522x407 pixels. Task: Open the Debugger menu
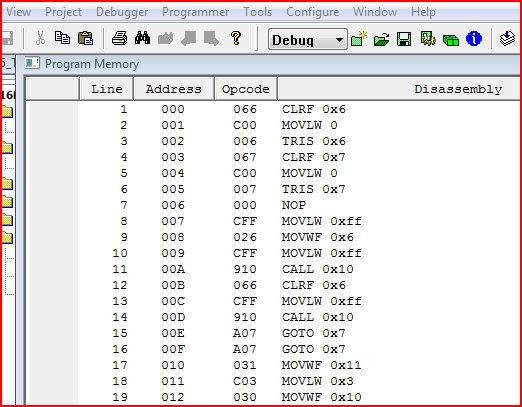click(122, 12)
